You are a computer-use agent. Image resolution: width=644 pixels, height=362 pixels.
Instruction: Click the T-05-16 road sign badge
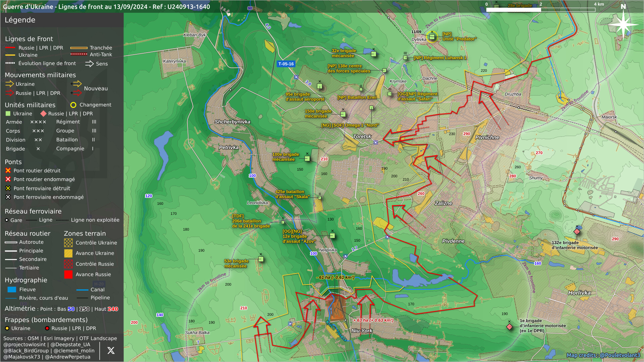click(x=286, y=64)
